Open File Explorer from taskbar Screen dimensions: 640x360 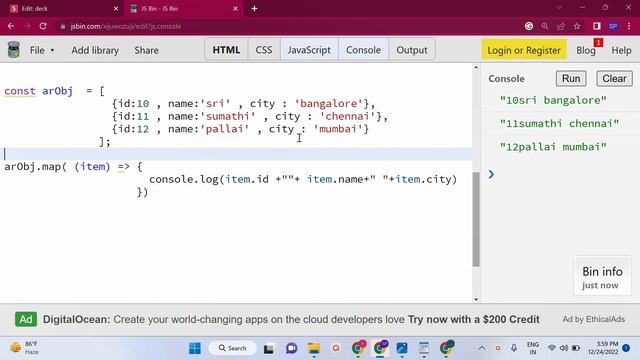(314, 348)
